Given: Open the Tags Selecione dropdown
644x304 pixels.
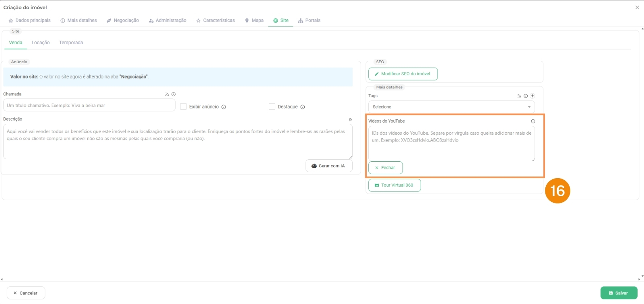Looking at the screenshot, I should coord(451,107).
